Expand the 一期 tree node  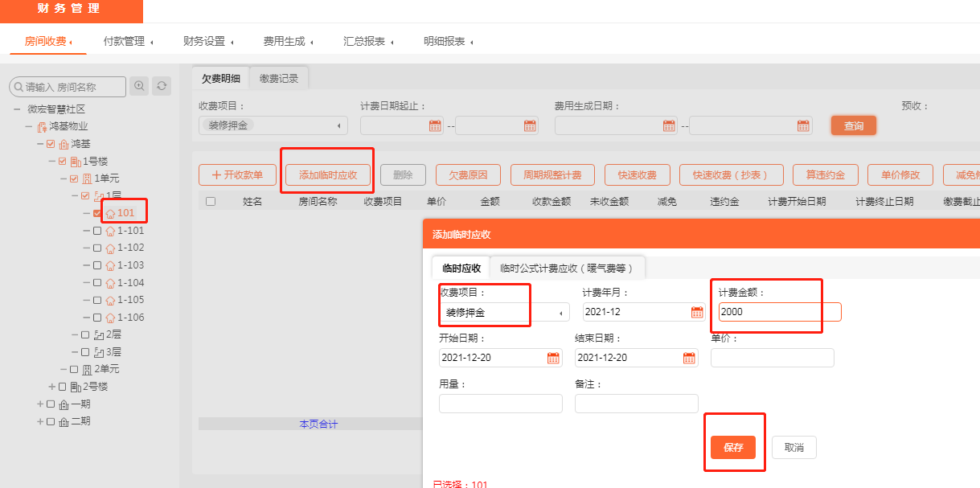coord(40,404)
